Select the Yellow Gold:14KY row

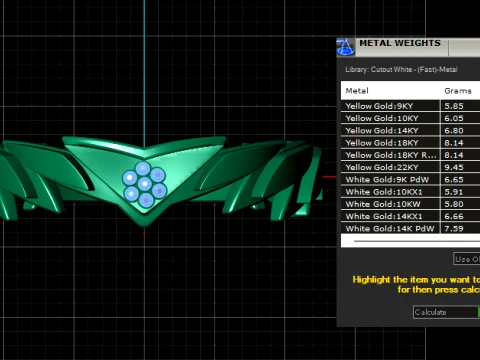pos(410,131)
